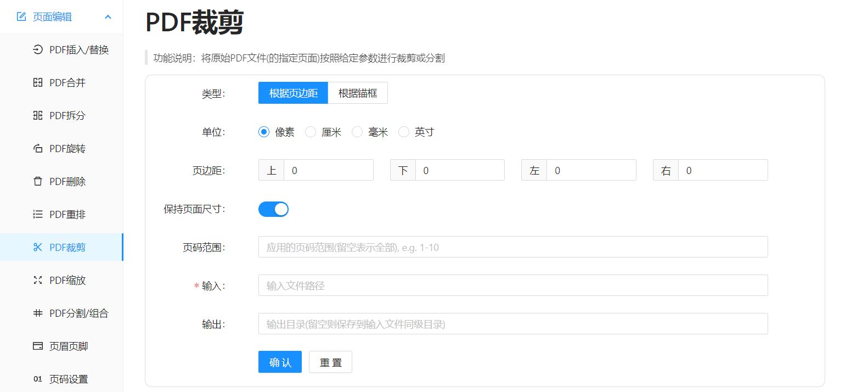Screen dimensions: 868x392
Task: Open the PDF分割/组合 menu item
Action: pyautogui.click(x=61, y=313)
